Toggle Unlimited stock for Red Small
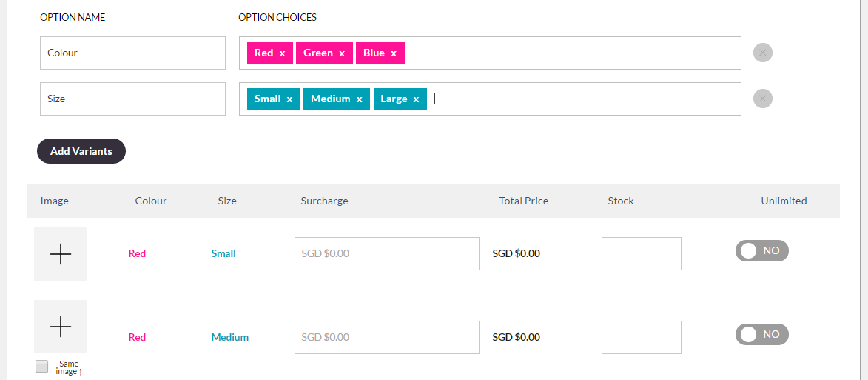Viewport: 868px width, 380px height. (762, 251)
